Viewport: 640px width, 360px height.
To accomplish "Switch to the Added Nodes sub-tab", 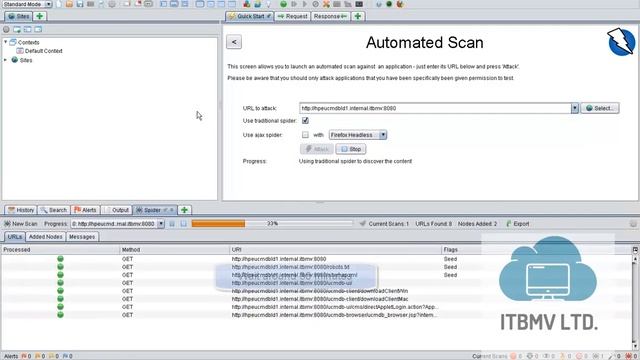I will click(46, 237).
